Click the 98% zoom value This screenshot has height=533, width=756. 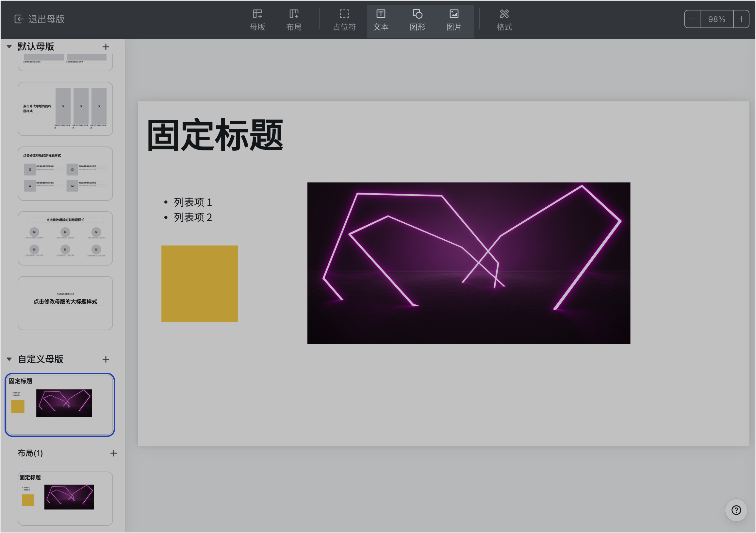pyautogui.click(x=717, y=19)
